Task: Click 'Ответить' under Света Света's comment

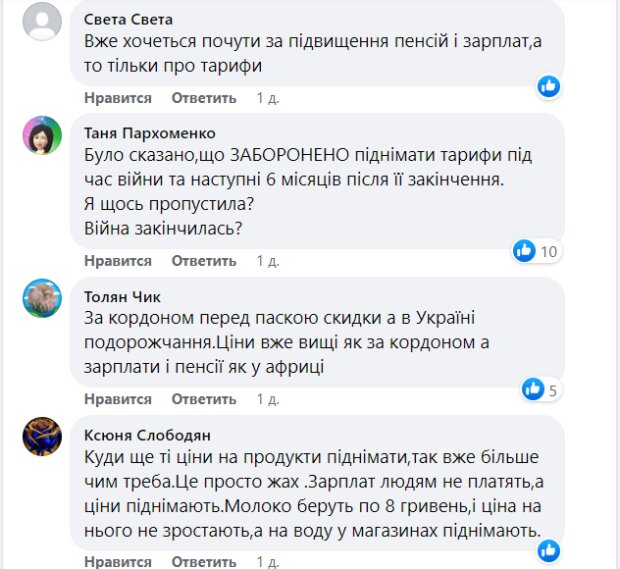Action: click(x=204, y=98)
